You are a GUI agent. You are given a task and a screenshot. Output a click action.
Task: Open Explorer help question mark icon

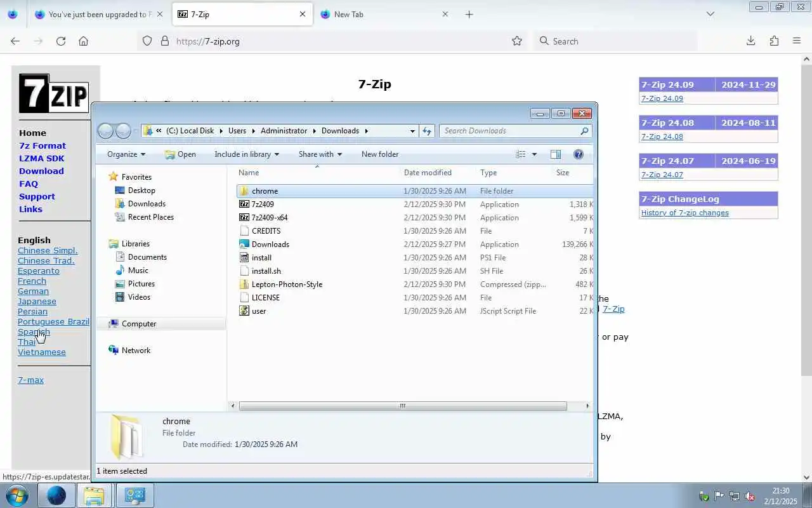point(579,154)
